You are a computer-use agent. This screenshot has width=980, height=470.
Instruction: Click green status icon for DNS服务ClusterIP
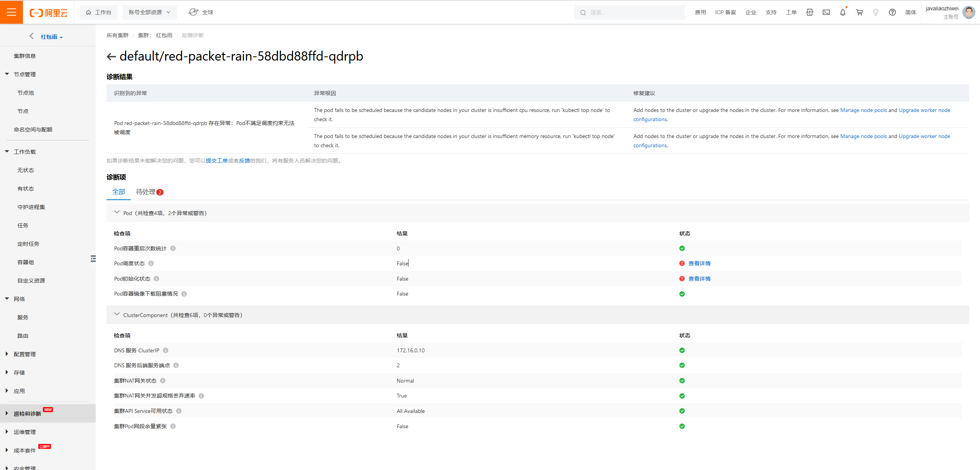pos(682,350)
